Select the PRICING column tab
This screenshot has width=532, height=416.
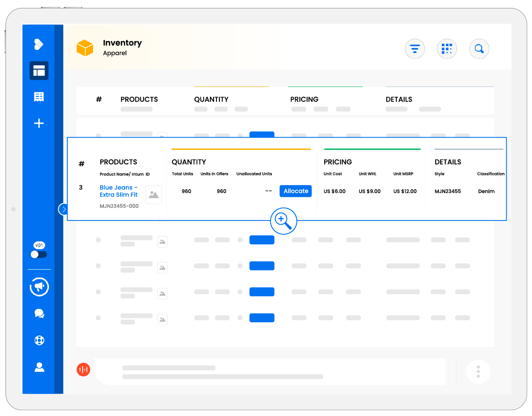tap(338, 162)
